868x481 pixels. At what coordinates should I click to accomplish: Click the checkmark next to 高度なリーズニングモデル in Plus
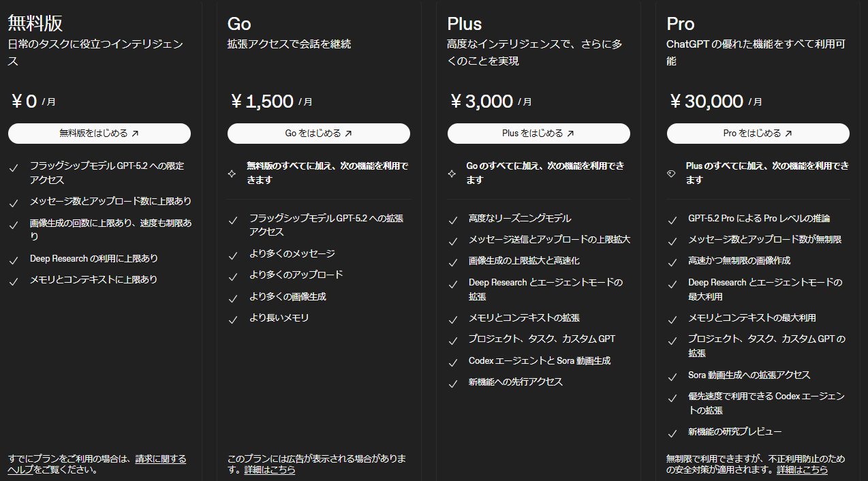click(453, 219)
